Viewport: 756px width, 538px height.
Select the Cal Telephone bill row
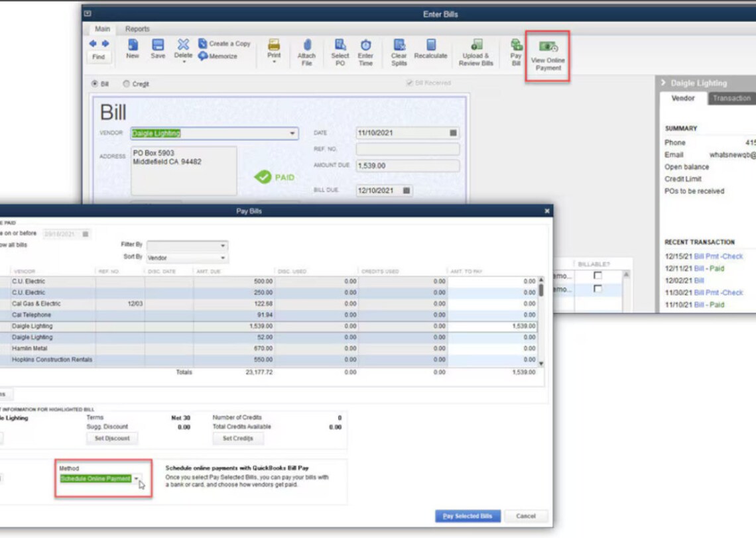pos(268,315)
